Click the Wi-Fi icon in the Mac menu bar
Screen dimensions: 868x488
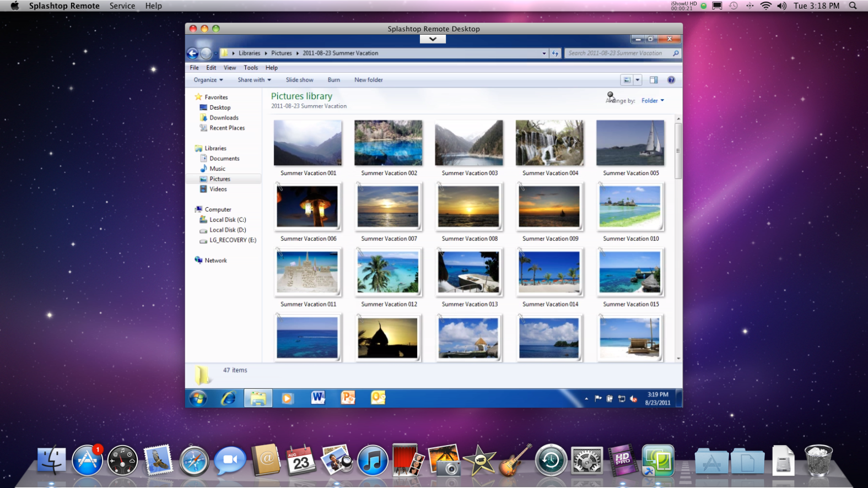point(765,6)
